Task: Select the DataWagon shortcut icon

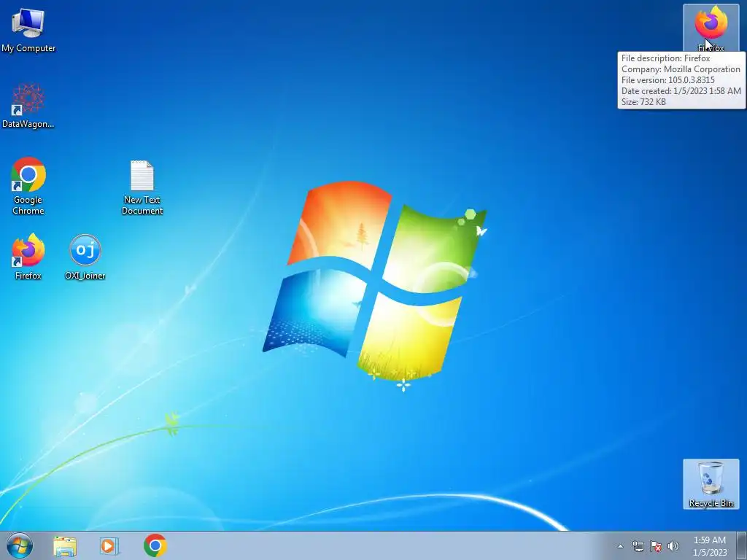Action: (28, 105)
